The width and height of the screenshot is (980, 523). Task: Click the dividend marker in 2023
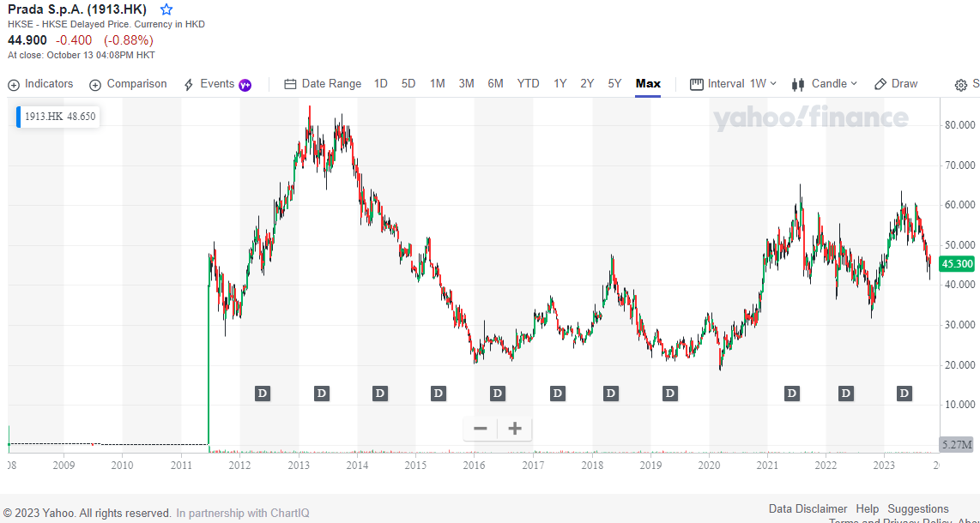pos(904,394)
